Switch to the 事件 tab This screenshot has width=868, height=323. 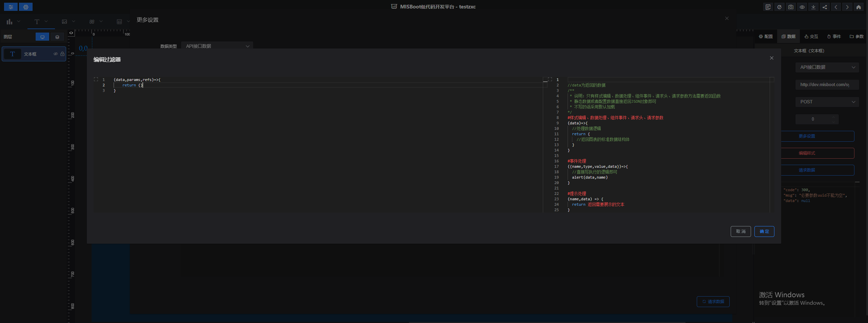pyautogui.click(x=834, y=37)
